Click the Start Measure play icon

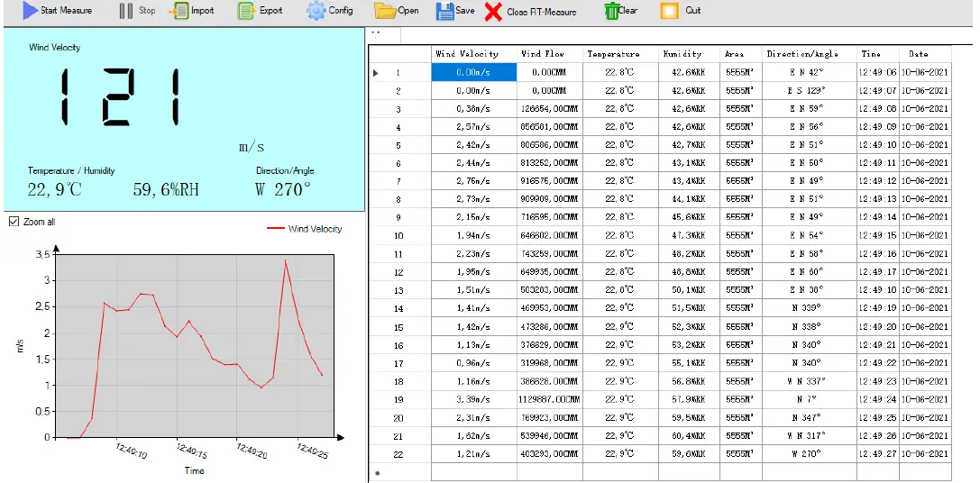click(x=29, y=11)
